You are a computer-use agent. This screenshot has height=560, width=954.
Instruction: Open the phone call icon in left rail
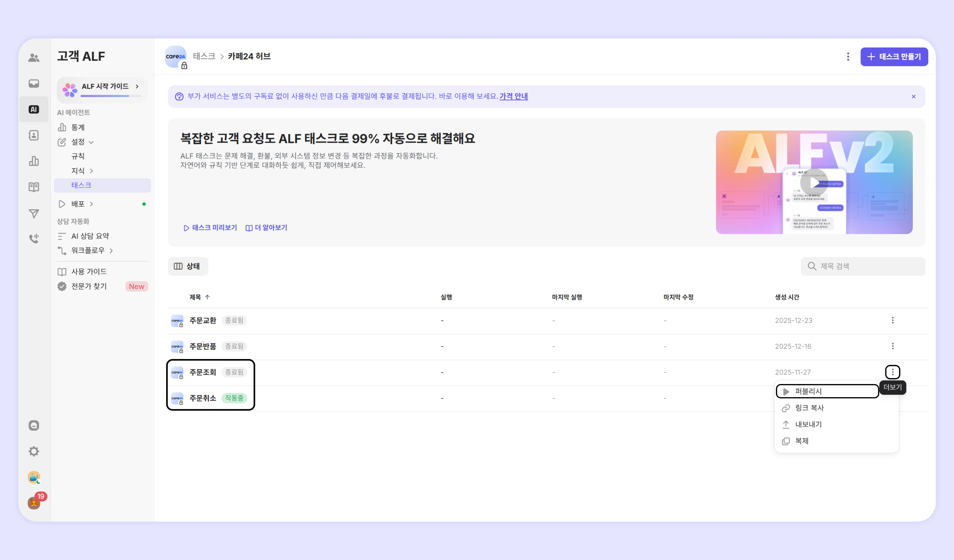34,238
